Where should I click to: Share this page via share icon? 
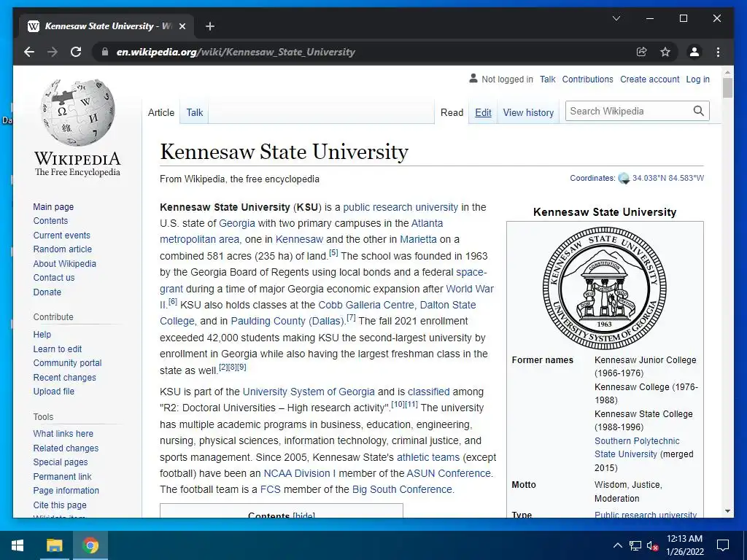pyautogui.click(x=642, y=52)
